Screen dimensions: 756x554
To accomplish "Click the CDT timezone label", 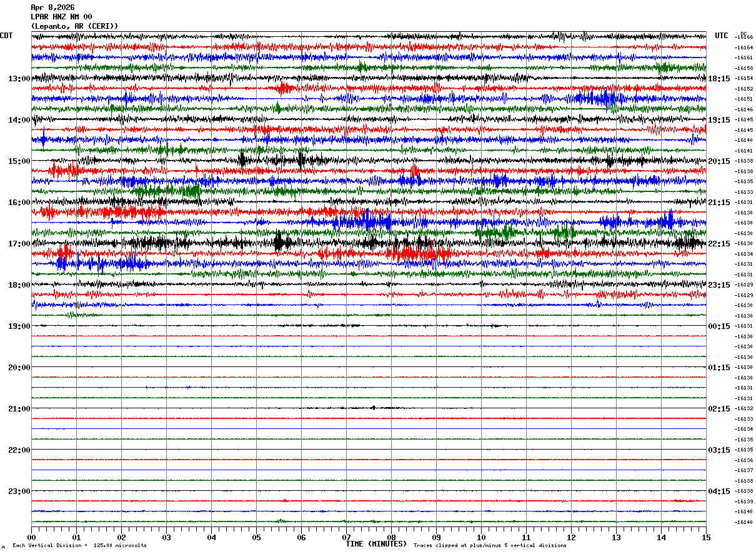I will click(x=6, y=36).
